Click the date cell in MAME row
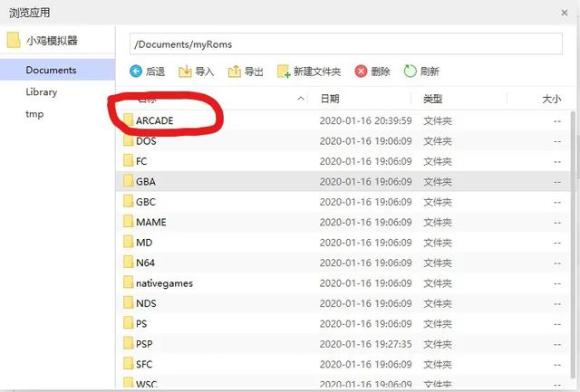The height and width of the screenshot is (392, 580). tap(365, 223)
